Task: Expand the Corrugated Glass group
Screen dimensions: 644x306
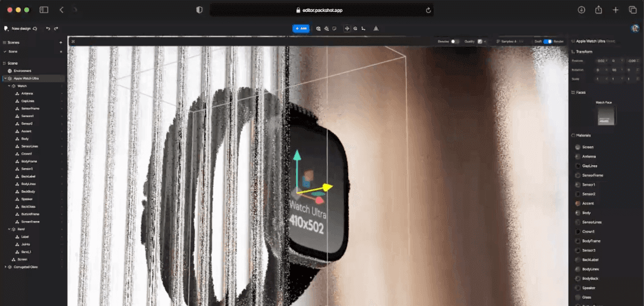Action: tap(5, 267)
